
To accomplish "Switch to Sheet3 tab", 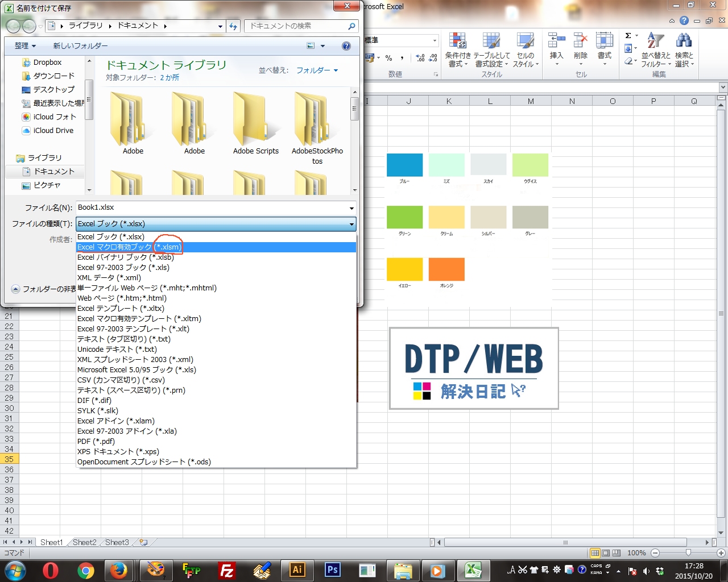I will (x=117, y=542).
